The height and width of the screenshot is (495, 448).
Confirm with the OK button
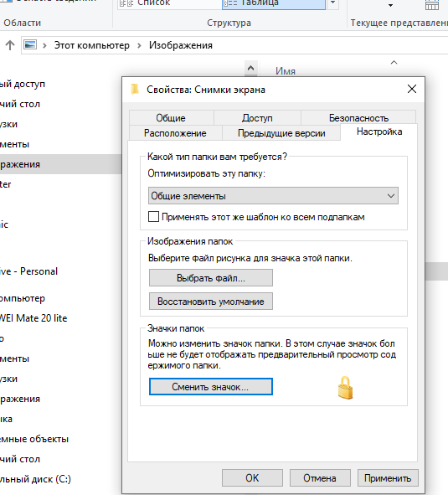[x=252, y=478]
